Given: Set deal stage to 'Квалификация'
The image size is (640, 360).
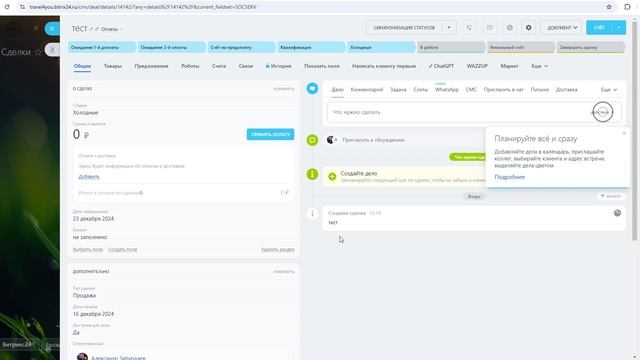Looking at the screenshot, I should pyautogui.click(x=311, y=47).
